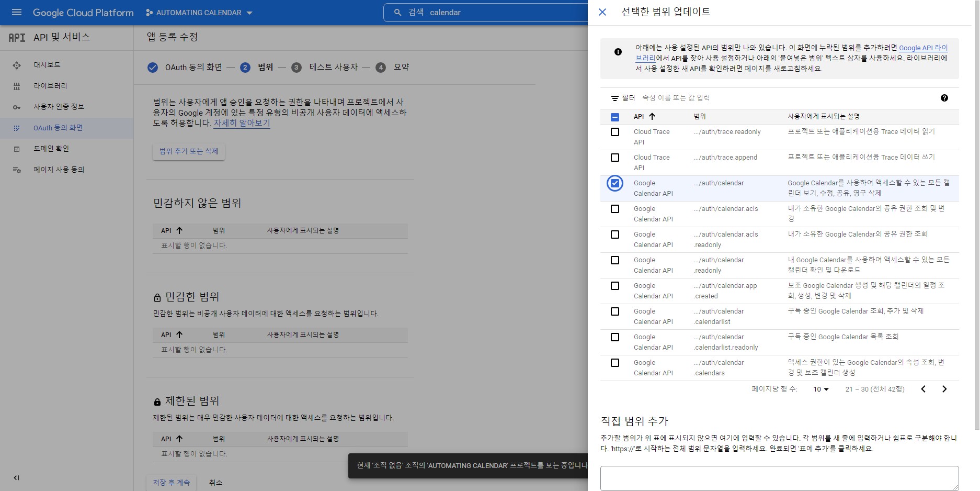
Task: Open the rows per page dropdown
Action: point(821,389)
